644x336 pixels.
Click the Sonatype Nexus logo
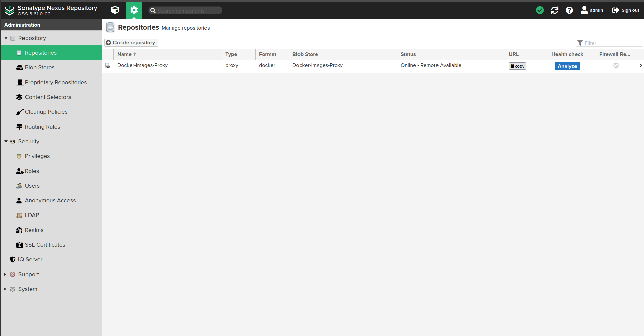pos(10,10)
